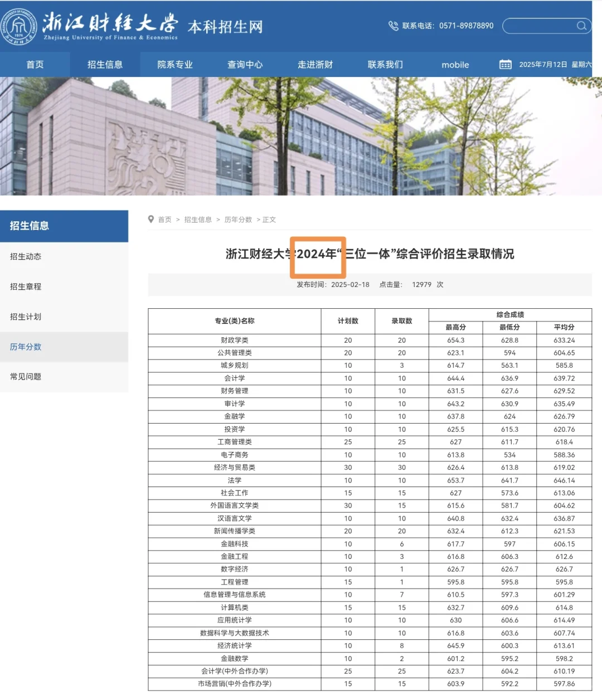Open the 联系我们 navigation menu
Viewport: 602px width, 700px height.
point(385,64)
